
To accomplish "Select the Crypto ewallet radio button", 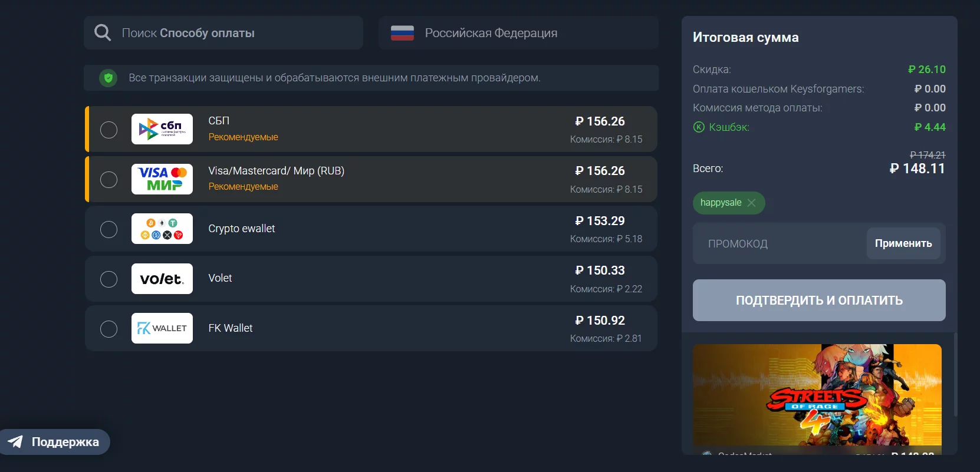I will point(108,229).
